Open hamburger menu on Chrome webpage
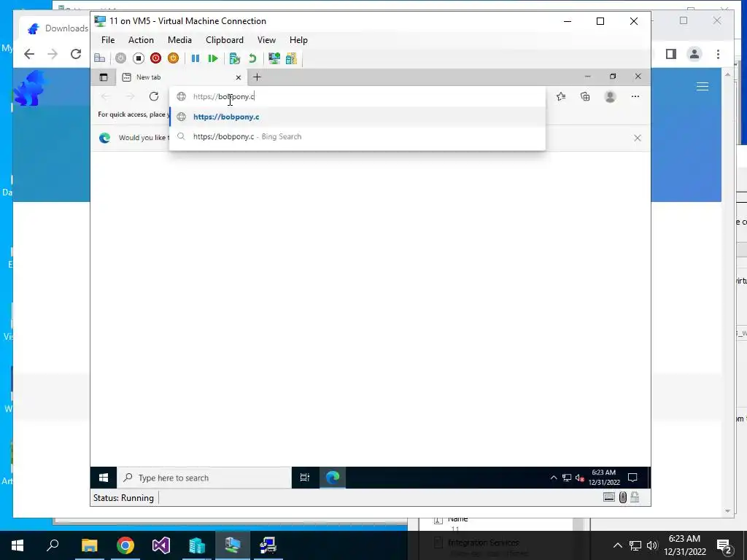Screen dimensions: 747x560 pyautogui.click(x=703, y=86)
